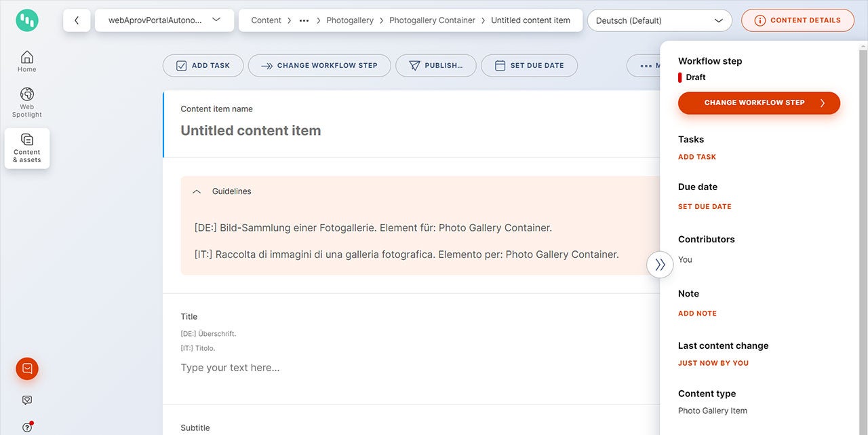Open the project selector dropdown
The width and height of the screenshot is (868, 435).
tap(165, 20)
